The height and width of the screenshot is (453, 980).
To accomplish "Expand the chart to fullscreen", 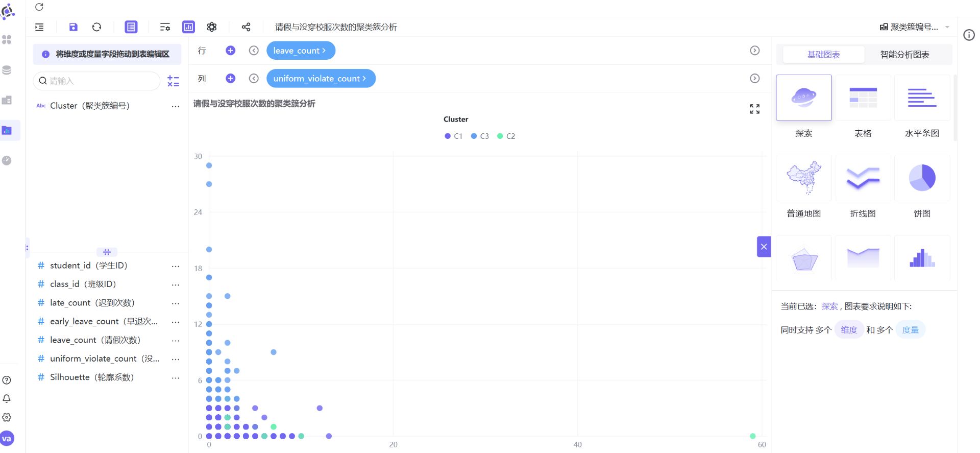I will click(x=755, y=109).
